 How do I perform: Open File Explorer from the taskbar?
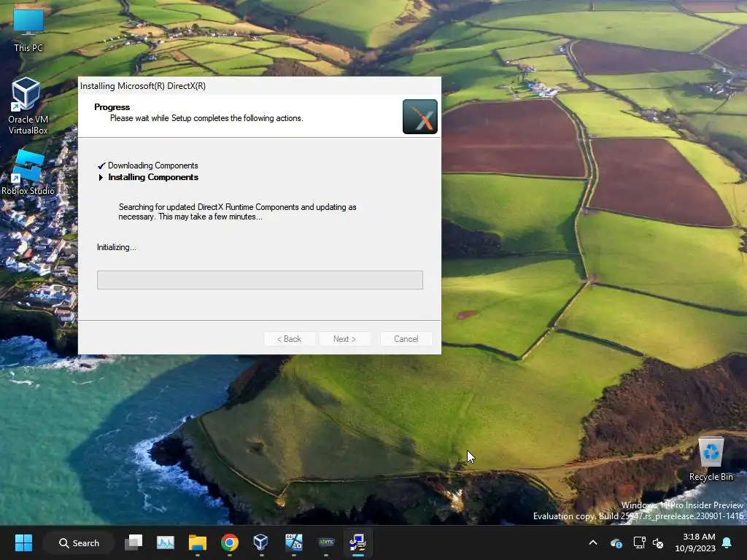[197, 542]
